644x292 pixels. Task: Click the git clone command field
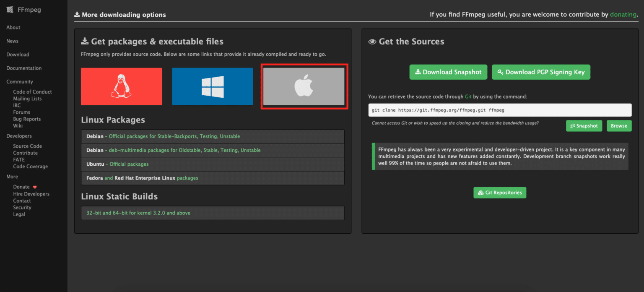pyautogui.click(x=499, y=110)
